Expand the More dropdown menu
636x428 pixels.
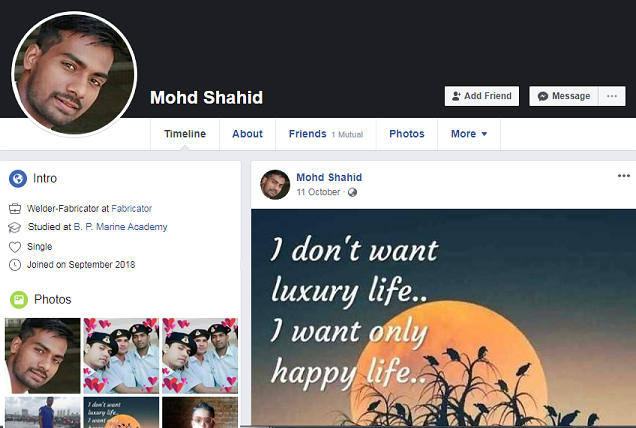[x=469, y=134]
